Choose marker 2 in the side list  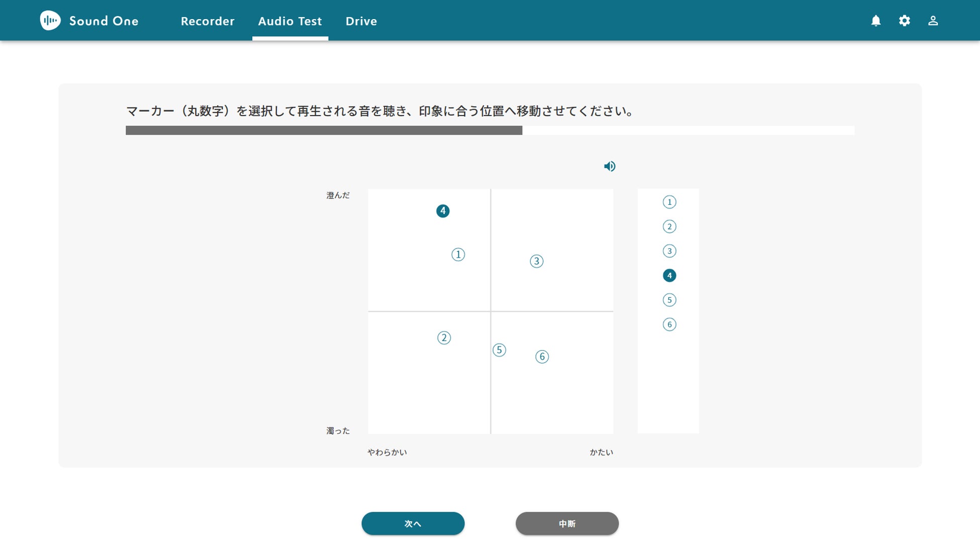(x=669, y=227)
